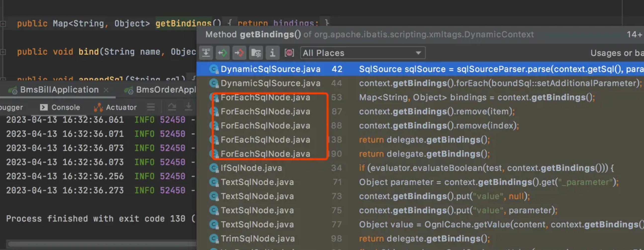
Task: Open the All Places scope dropdown
Action: (x=363, y=53)
